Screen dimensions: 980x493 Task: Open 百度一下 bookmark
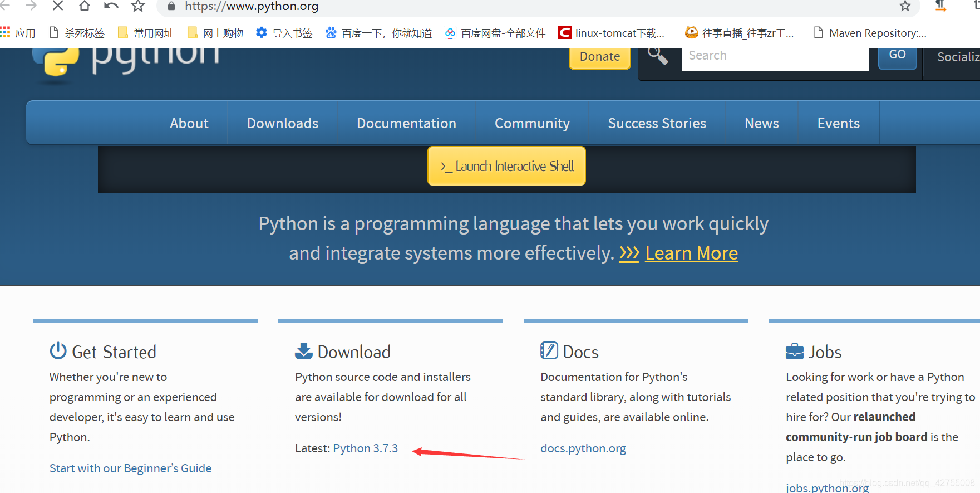pyautogui.click(x=378, y=33)
